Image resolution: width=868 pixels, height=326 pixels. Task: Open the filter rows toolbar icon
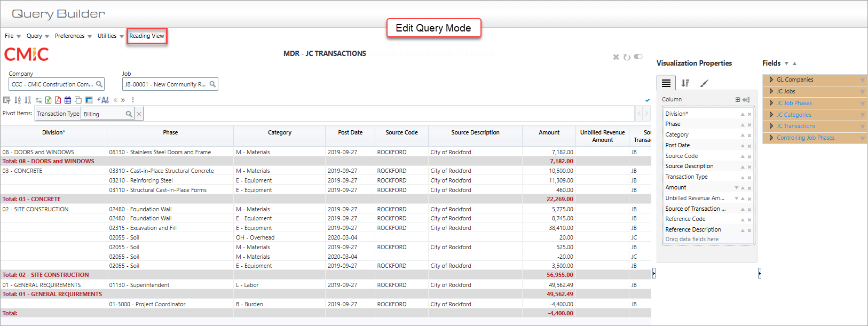point(6,100)
